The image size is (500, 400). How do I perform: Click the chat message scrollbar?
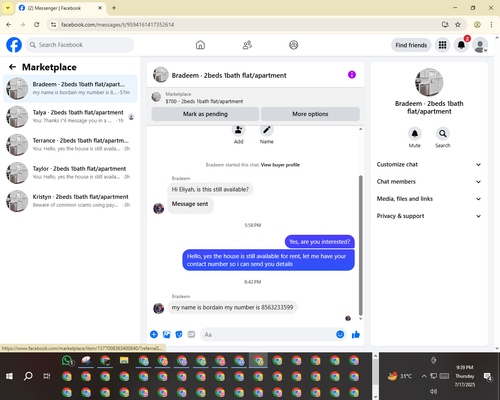pyautogui.click(x=360, y=245)
